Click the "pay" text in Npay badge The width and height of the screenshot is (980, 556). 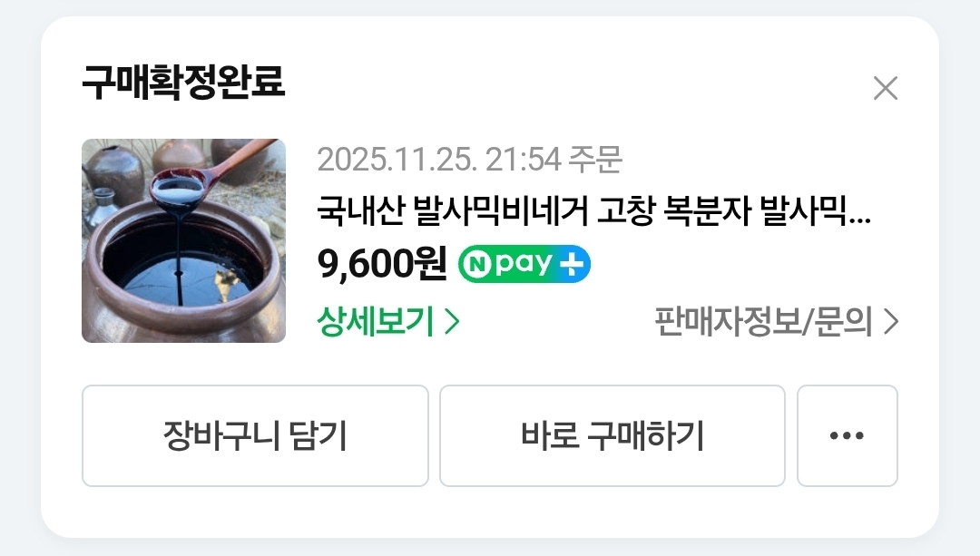(524, 264)
